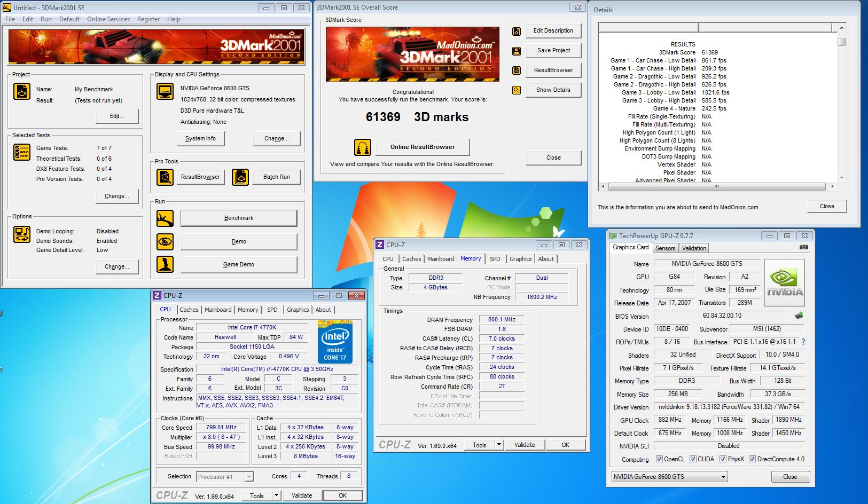Screen dimensions: 868x504
Task: Open Caches tab in CPU-Z Memory window
Action: coord(412,259)
